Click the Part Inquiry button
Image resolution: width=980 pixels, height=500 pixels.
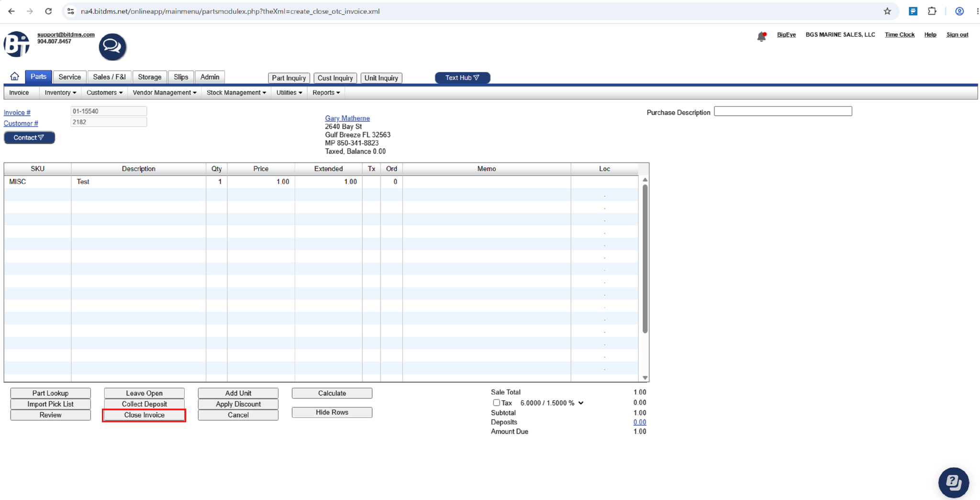click(x=289, y=78)
